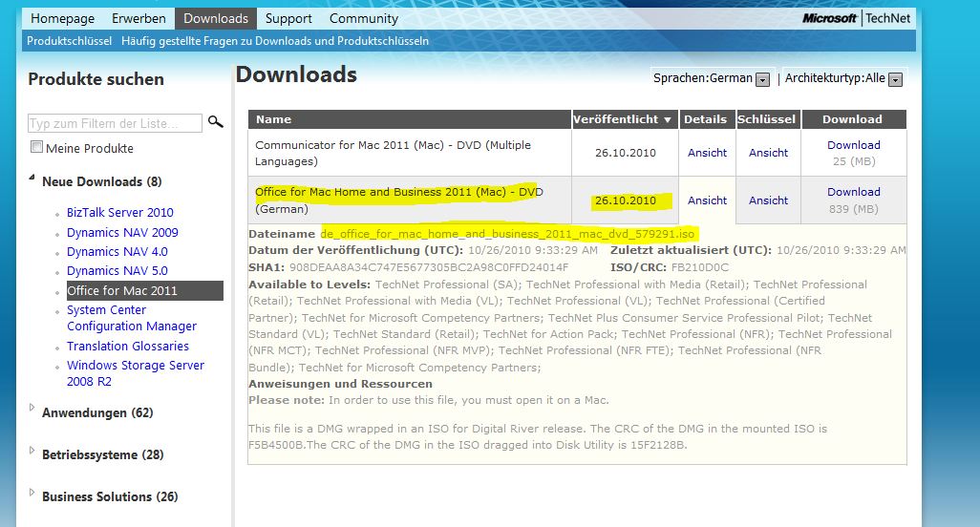980x527 pixels.
Task: Select BizTalk Server 2010 in list
Action: (120, 212)
